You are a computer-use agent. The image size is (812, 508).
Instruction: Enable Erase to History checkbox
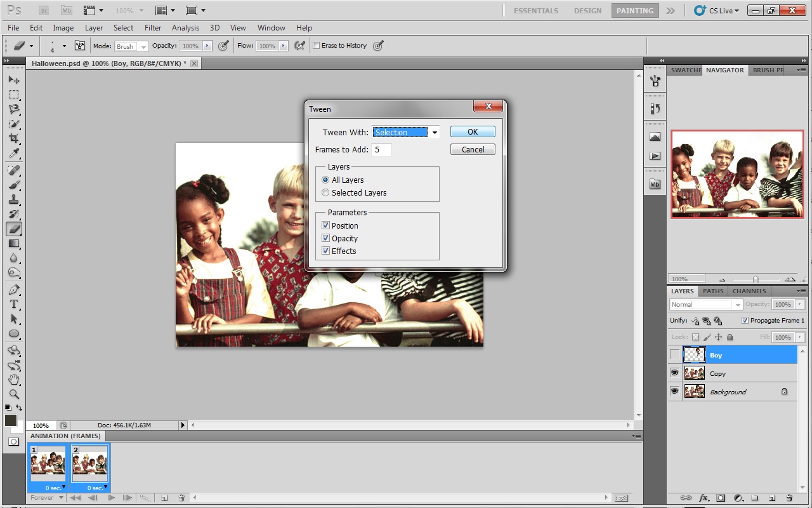coord(317,46)
